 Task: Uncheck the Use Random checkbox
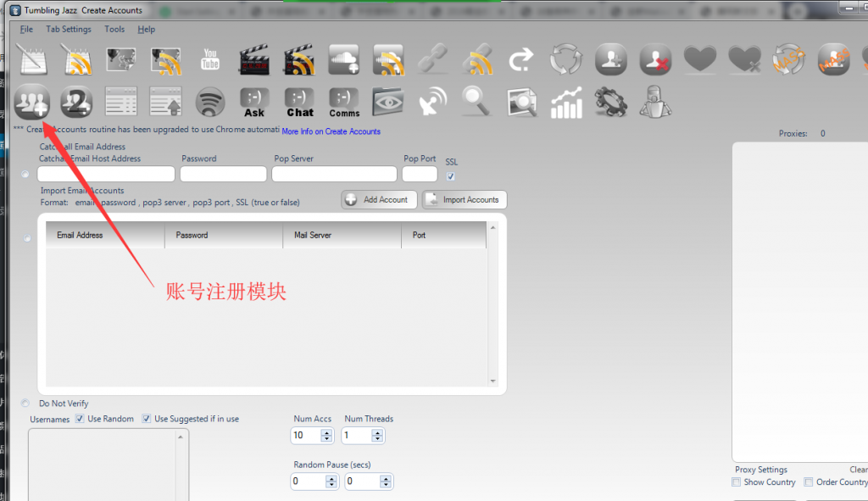80,419
